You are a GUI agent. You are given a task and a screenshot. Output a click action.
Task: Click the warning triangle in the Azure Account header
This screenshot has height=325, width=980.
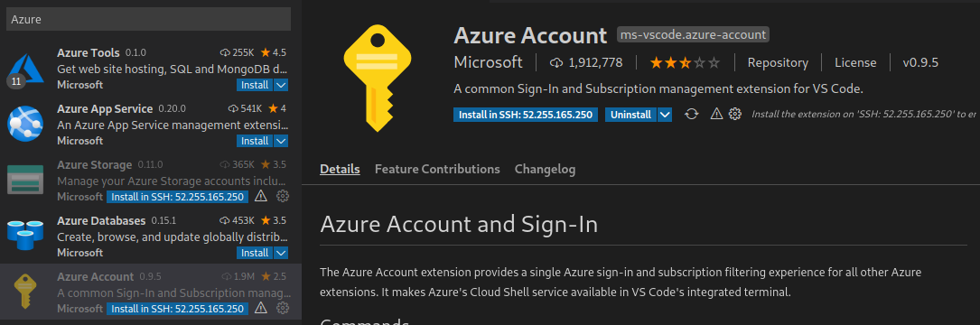(716, 115)
